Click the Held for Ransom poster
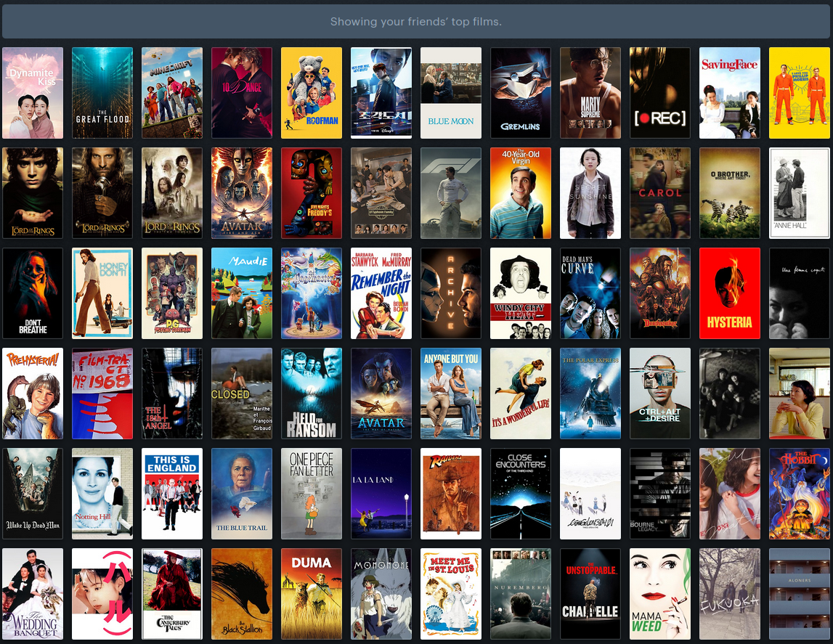Screen dimensions: 833x644 tap(312, 394)
